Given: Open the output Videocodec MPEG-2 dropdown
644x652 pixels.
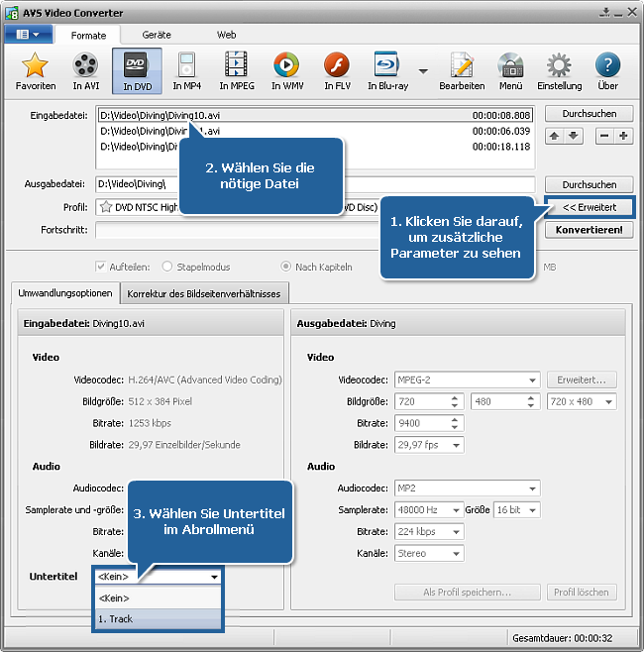Looking at the screenshot, I should coord(468,380).
